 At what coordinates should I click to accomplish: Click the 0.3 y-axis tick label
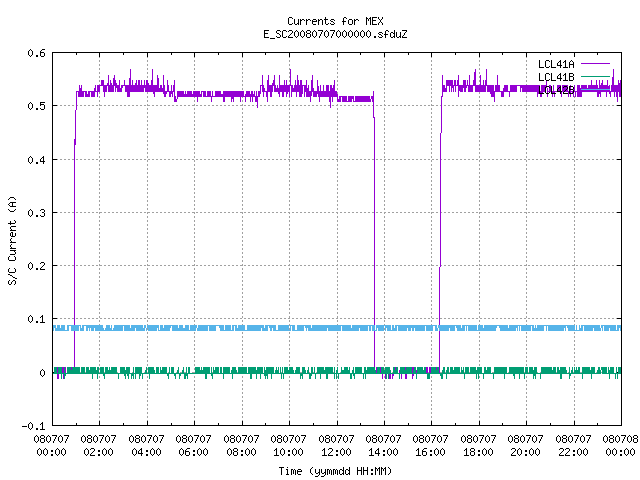[x=36, y=213]
